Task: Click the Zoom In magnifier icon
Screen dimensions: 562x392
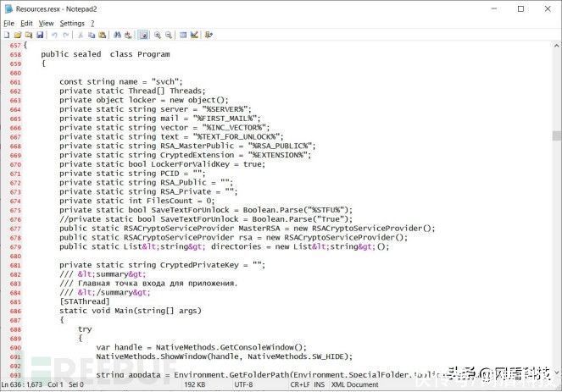Action: (x=158, y=35)
